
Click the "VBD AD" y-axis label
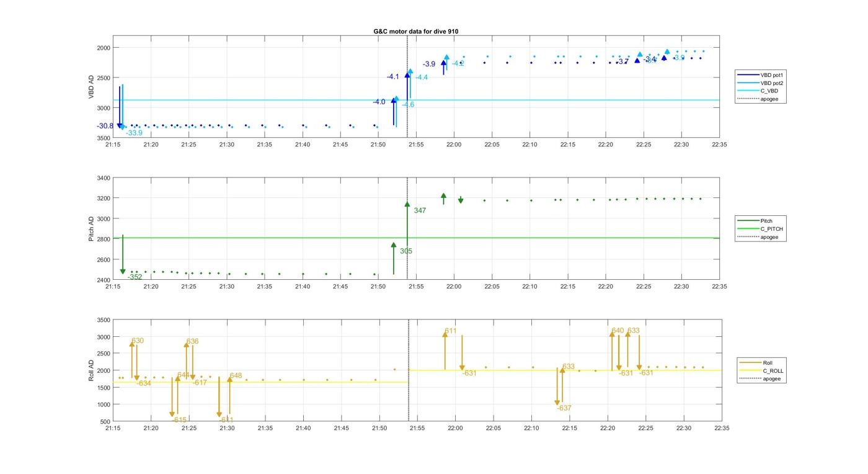click(x=91, y=87)
